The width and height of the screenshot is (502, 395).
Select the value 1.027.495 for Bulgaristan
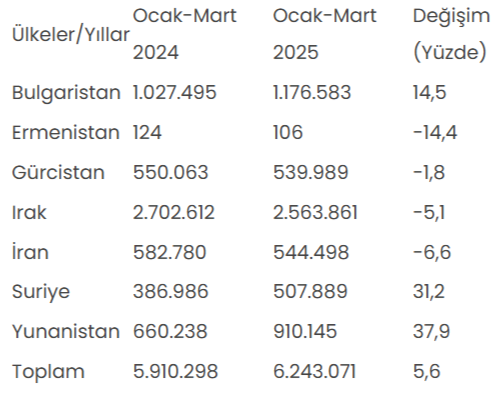coord(175,92)
